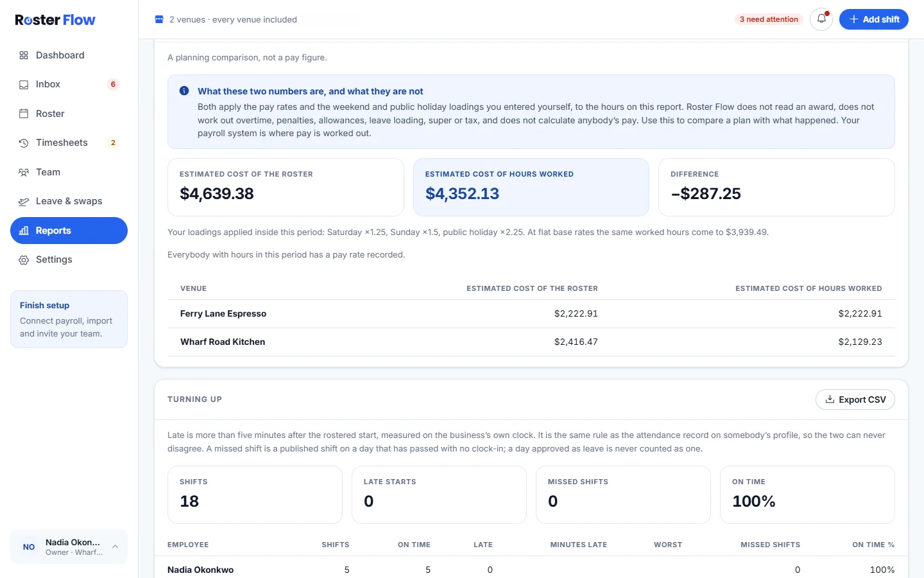Viewport: 924px width, 578px height.
Task: Click the 3 need attention badge
Action: pos(769,19)
